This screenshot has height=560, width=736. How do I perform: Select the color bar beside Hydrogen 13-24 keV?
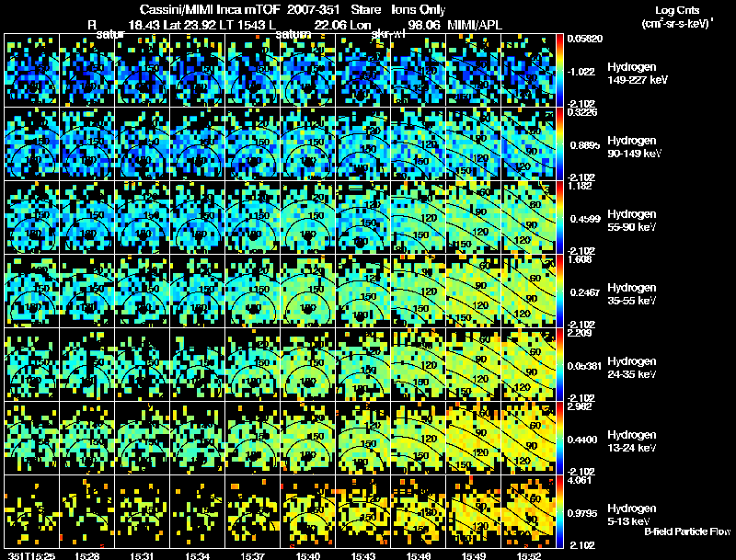coord(559,439)
